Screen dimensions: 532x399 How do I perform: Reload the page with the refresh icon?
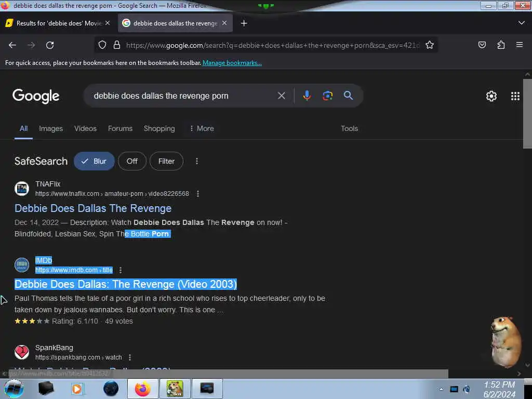point(50,45)
